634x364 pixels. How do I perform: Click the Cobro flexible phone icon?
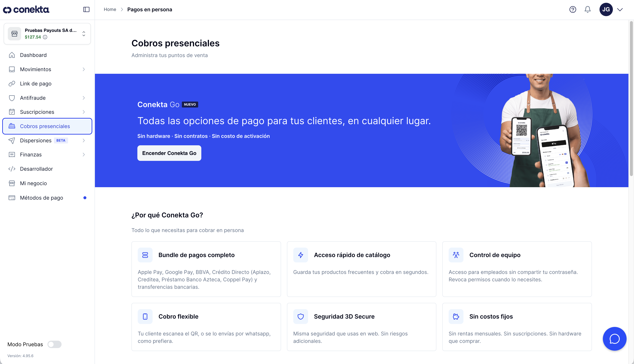(145, 317)
